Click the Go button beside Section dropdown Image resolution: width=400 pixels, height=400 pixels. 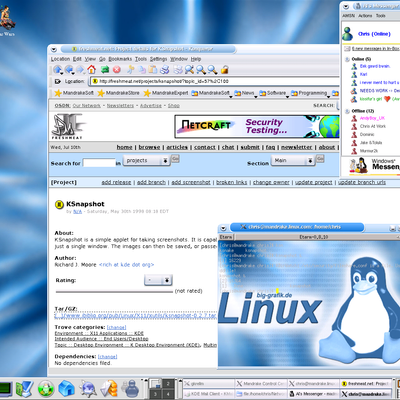(x=320, y=159)
